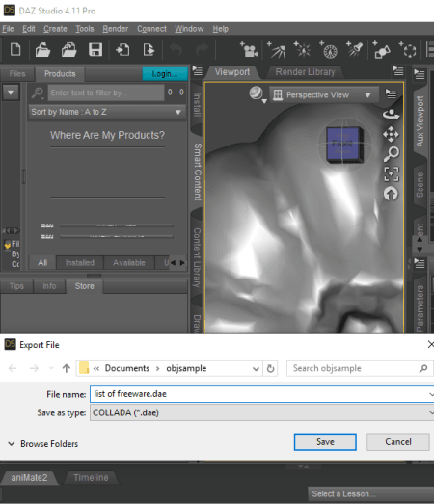
Task: Open the Smart Content side tab
Action: coord(198,172)
